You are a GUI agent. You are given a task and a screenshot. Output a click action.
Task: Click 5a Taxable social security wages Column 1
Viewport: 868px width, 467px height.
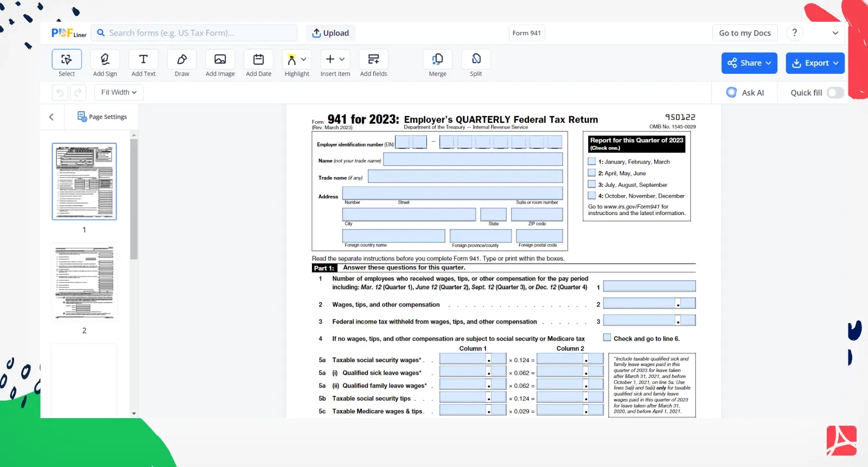tap(473, 358)
